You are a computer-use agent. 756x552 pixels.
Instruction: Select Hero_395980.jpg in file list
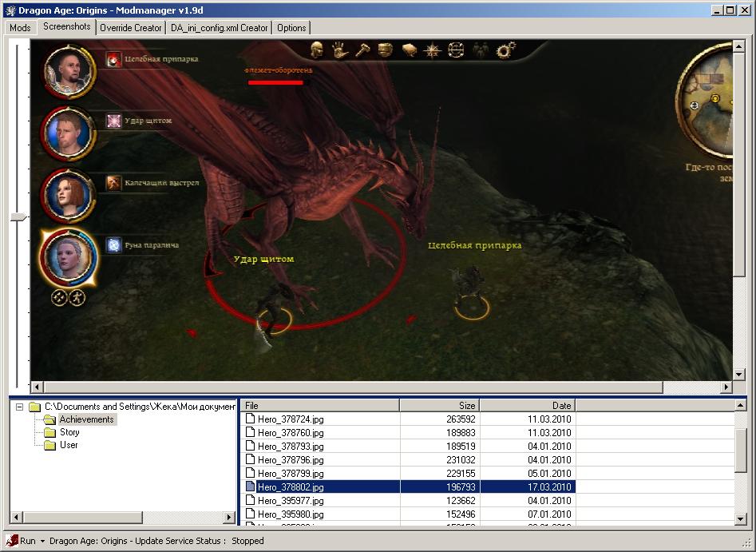click(x=291, y=514)
